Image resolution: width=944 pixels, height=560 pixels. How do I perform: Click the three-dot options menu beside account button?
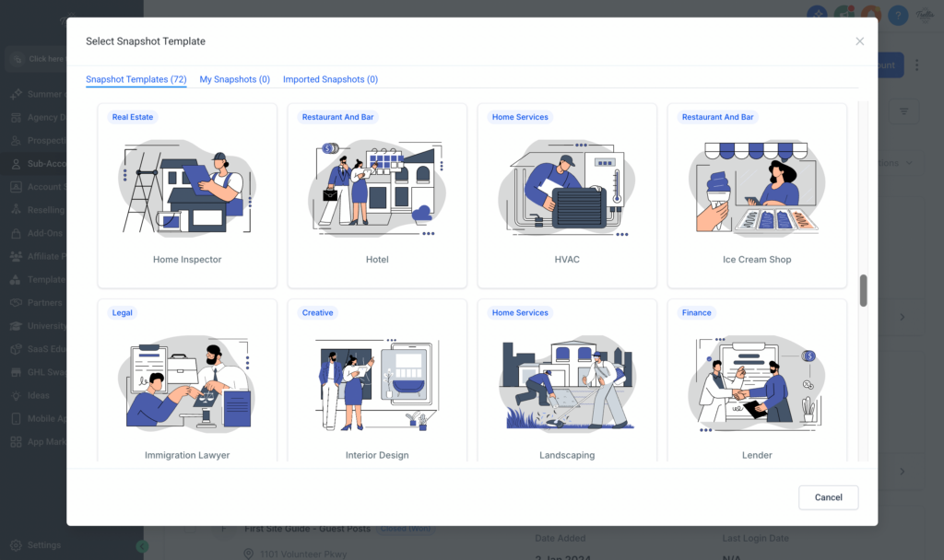tap(918, 65)
